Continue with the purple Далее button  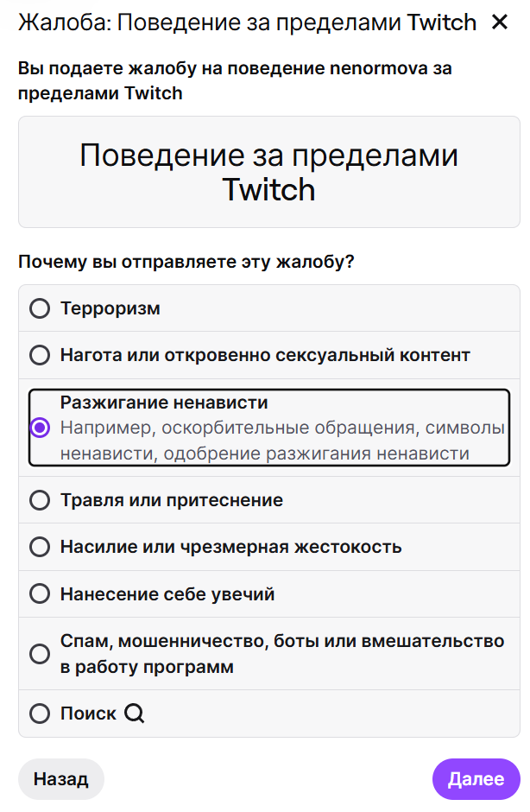pyautogui.click(x=476, y=779)
